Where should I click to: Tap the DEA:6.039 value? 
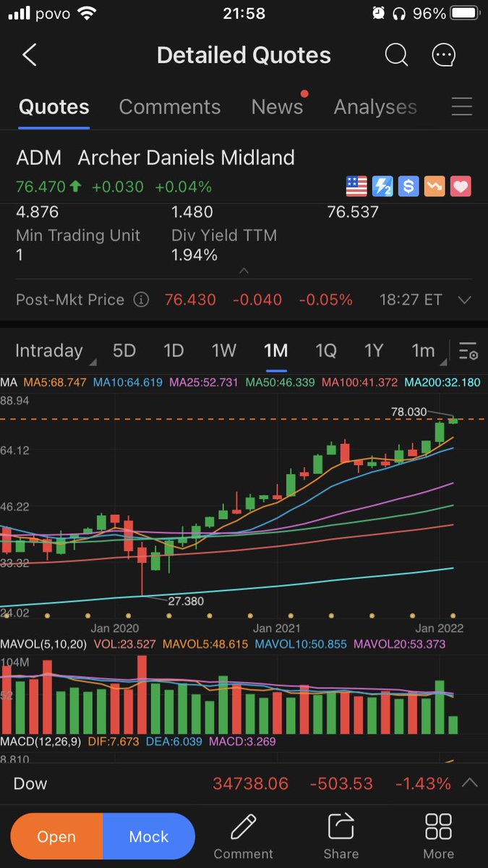(175, 741)
